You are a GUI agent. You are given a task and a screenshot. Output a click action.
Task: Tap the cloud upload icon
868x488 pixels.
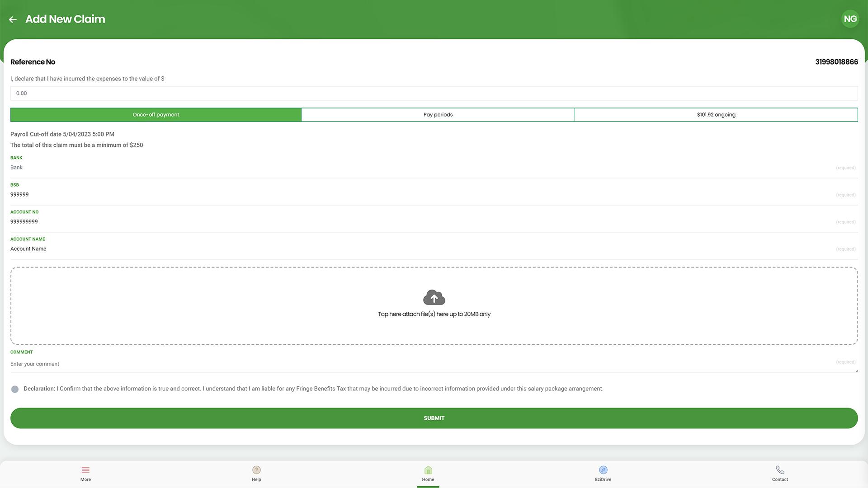pyautogui.click(x=434, y=297)
